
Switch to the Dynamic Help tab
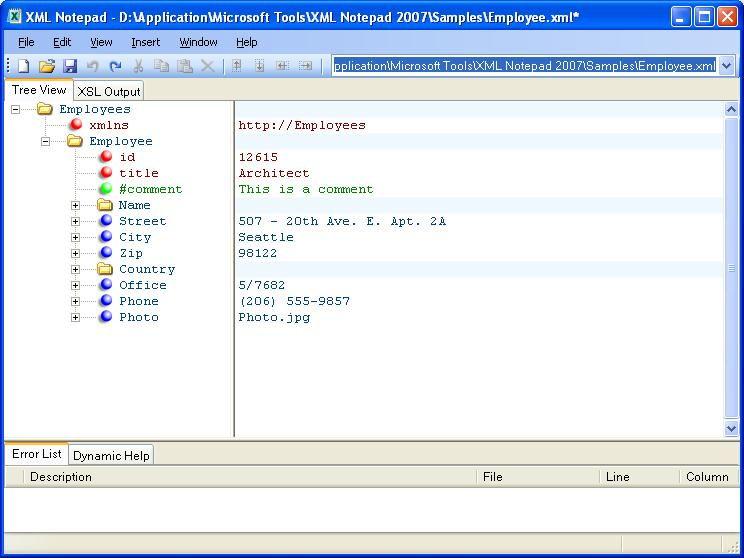[111, 456]
